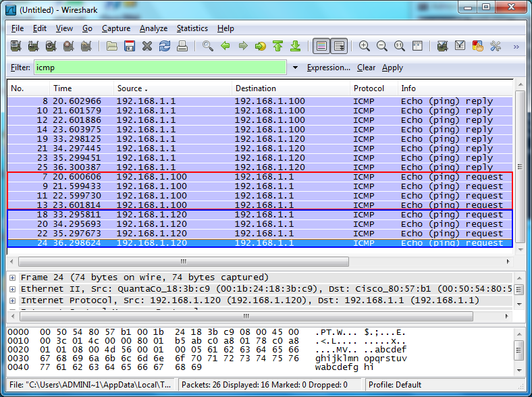Expand Internet Protocol tree node
This screenshot has height=397, width=532.
pyautogui.click(x=13, y=301)
